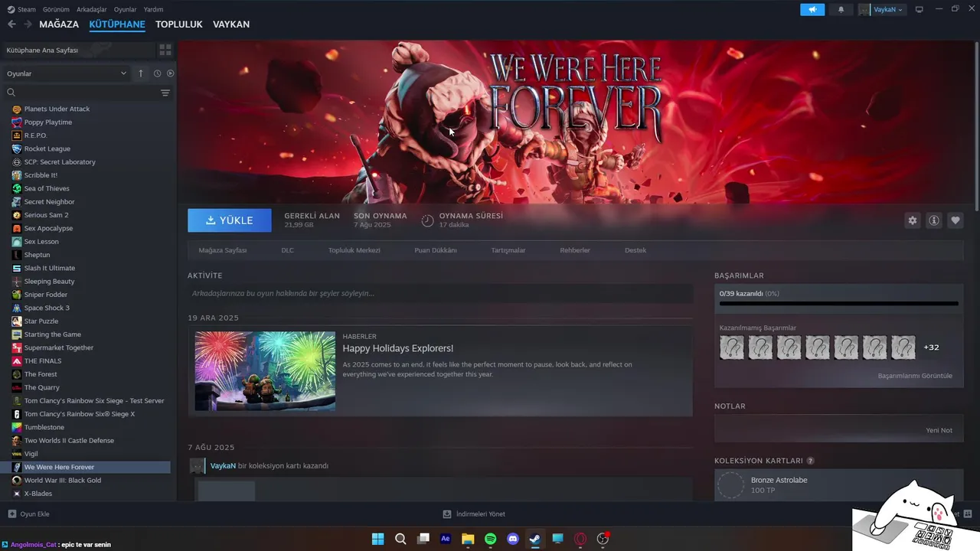Toggle ready-to-play filter icon
The image size is (980, 551).
pos(171,73)
